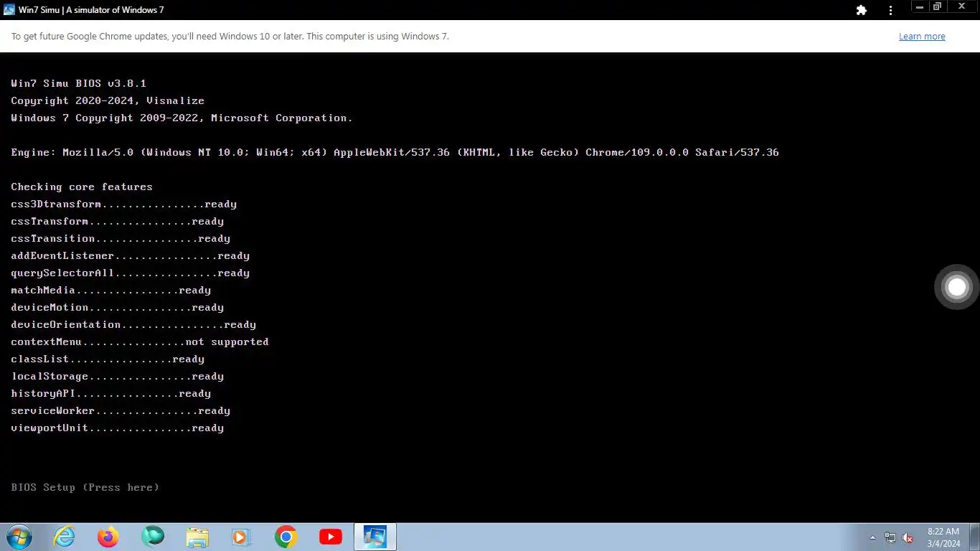Viewport: 980px width, 551px height.
Task: Click the matchMedia ready line
Action: [x=110, y=290]
